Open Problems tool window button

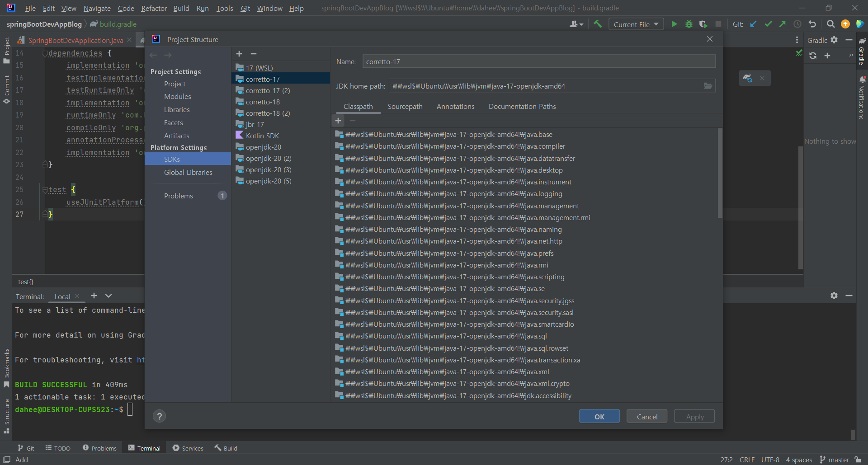[99, 448]
